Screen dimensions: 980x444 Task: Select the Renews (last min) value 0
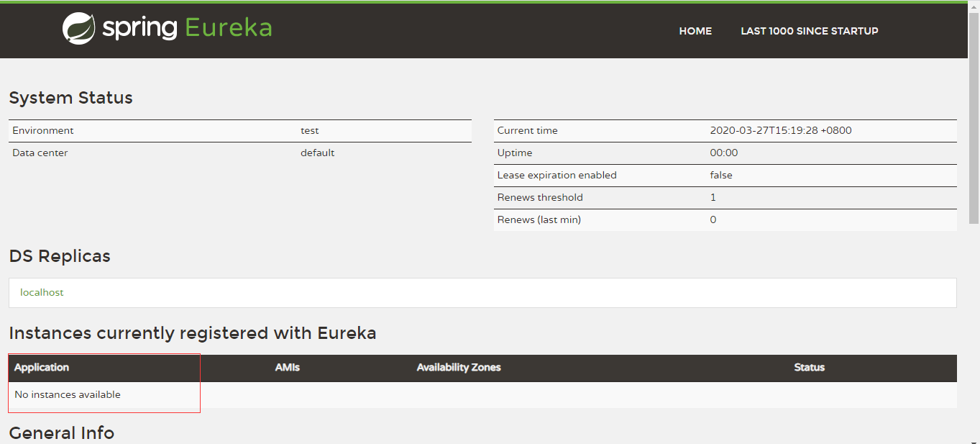click(713, 219)
